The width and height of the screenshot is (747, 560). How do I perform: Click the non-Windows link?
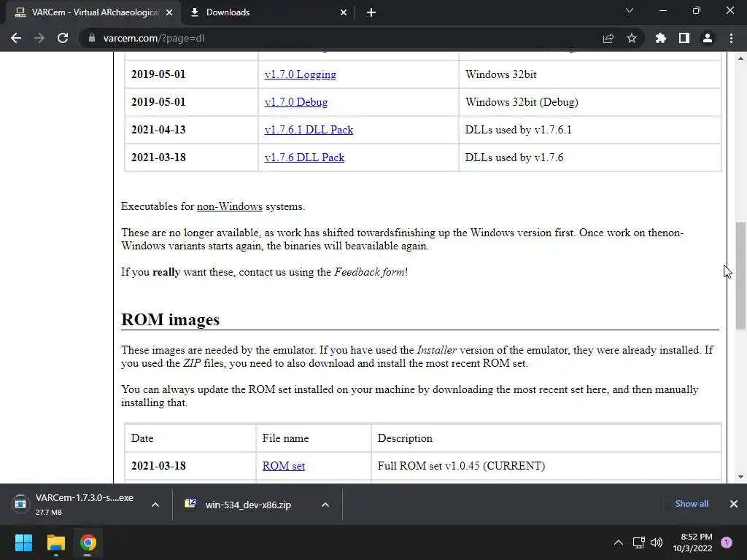[230, 206]
